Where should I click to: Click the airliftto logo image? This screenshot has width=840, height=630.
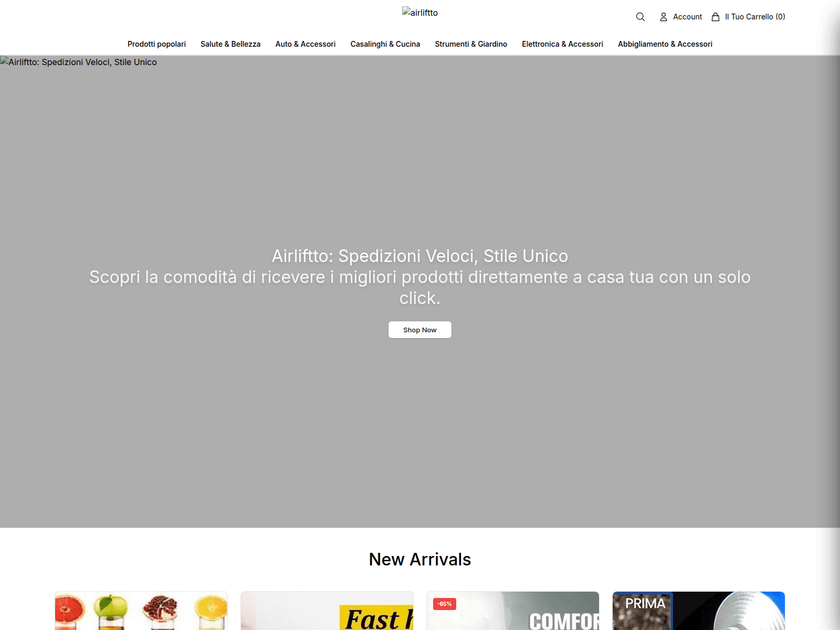(420, 12)
